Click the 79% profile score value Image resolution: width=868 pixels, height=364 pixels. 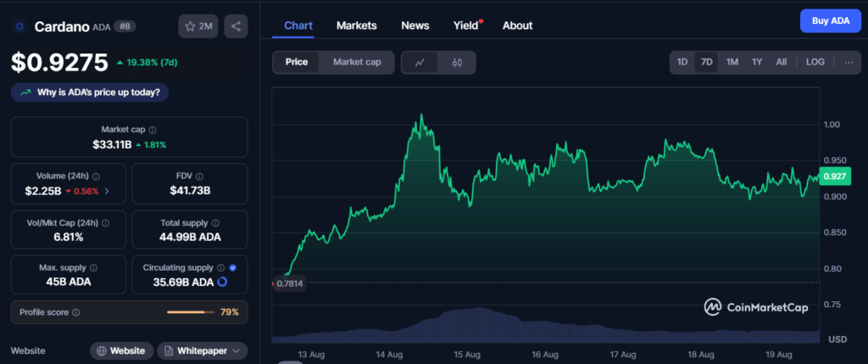pos(229,312)
